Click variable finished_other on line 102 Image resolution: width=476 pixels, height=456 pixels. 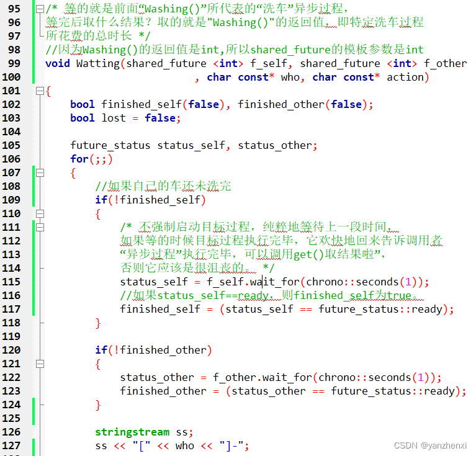[x=281, y=104]
